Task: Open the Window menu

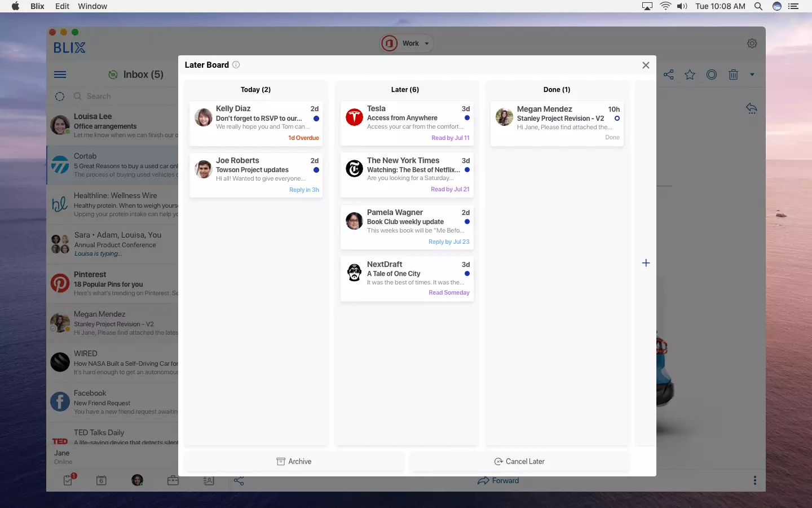Action: pos(92,6)
